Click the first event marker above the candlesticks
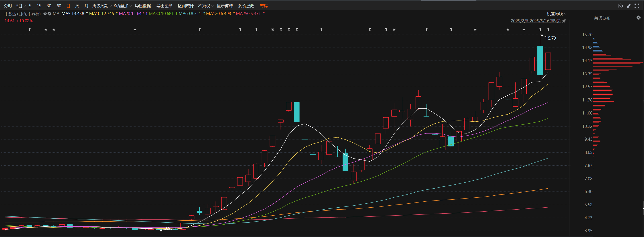 coord(29,29)
